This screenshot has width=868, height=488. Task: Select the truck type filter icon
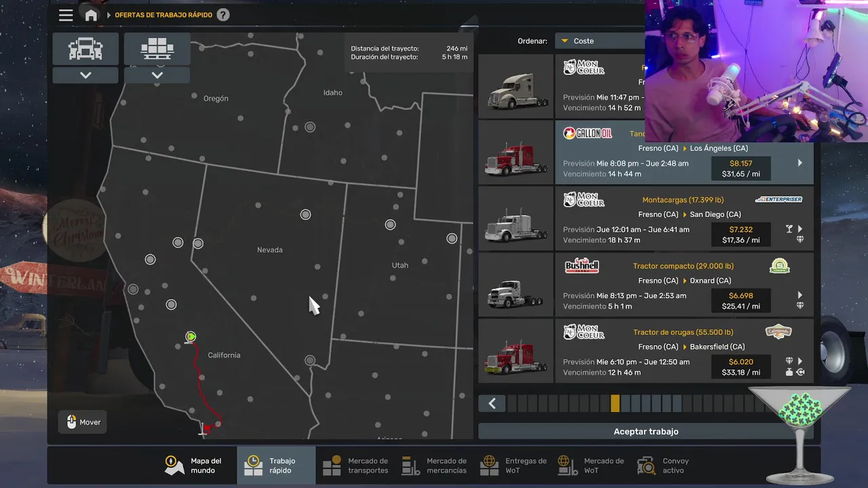tap(85, 49)
